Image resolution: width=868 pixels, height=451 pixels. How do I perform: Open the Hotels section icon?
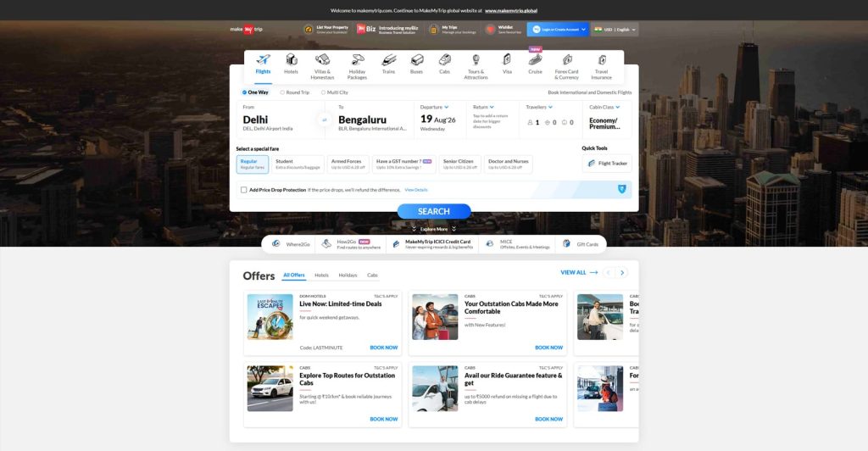(x=292, y=59)
